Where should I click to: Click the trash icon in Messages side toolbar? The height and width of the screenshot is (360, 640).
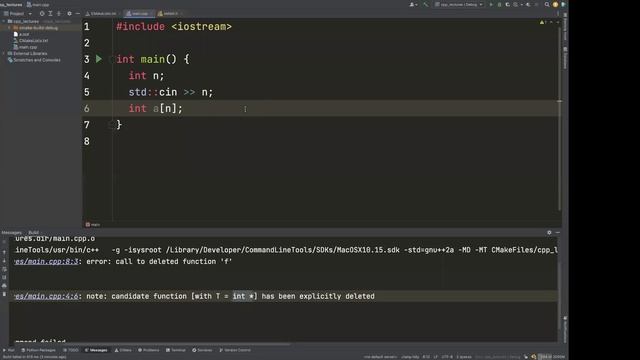point(4,294)
